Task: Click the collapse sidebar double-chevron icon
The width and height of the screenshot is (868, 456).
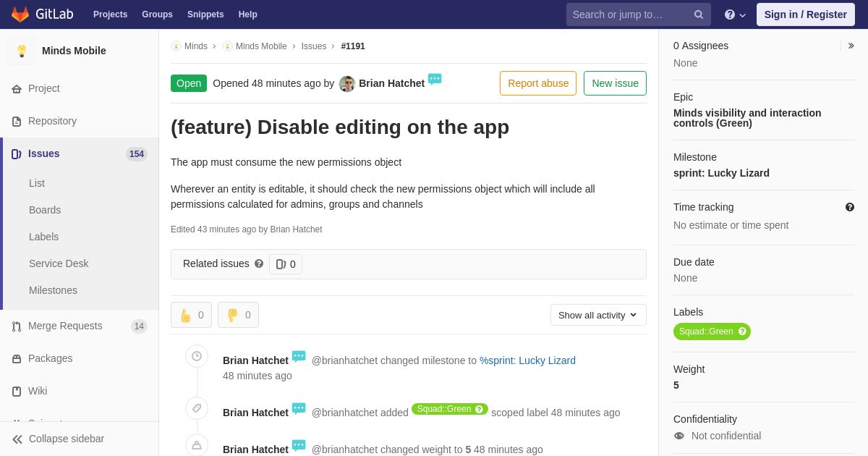Action: pos(17,439)
